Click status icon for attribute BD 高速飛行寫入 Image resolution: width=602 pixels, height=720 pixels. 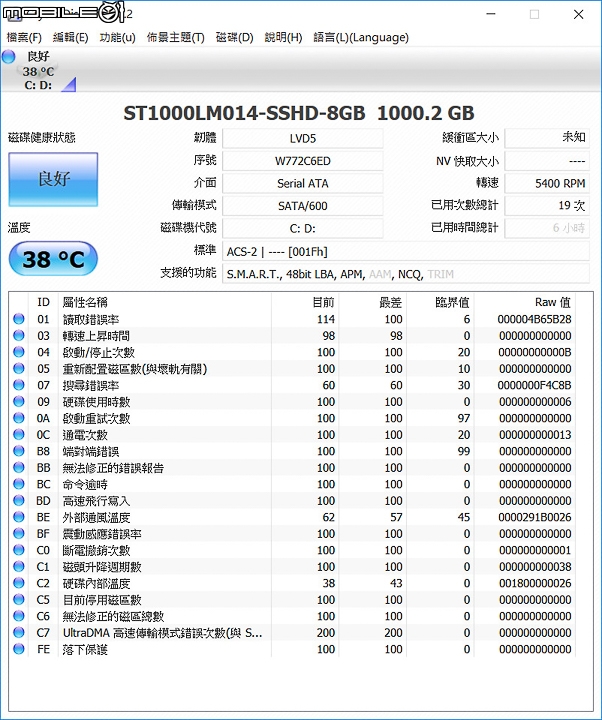19,501
